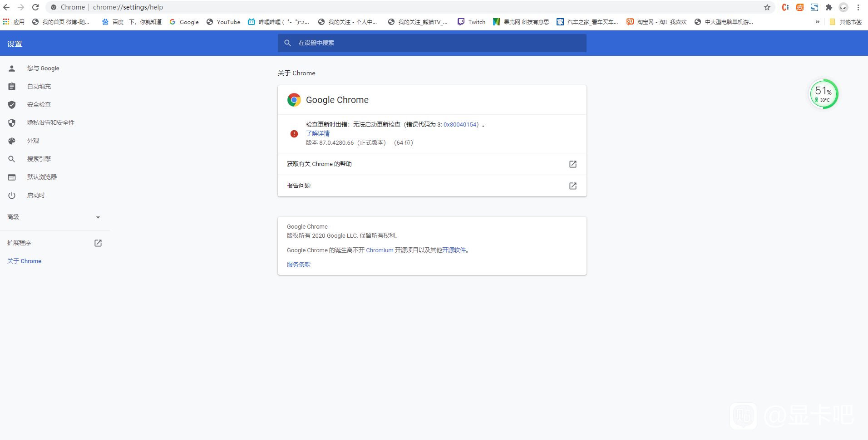Click the forward navigation arrow

[x=21, y=7]
